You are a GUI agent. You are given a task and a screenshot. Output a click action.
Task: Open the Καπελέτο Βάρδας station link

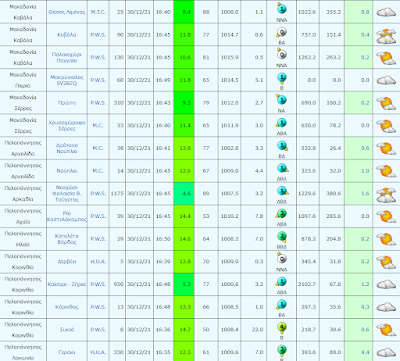pos(67,239)
